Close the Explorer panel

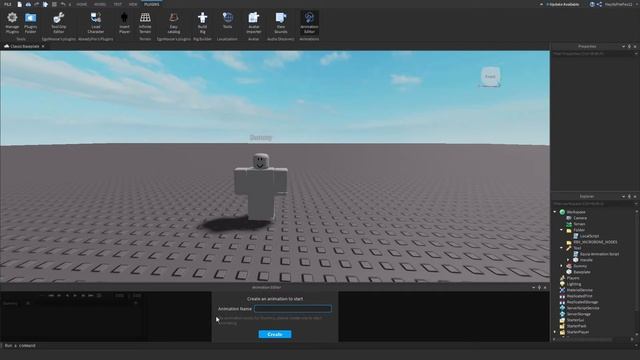635,196
